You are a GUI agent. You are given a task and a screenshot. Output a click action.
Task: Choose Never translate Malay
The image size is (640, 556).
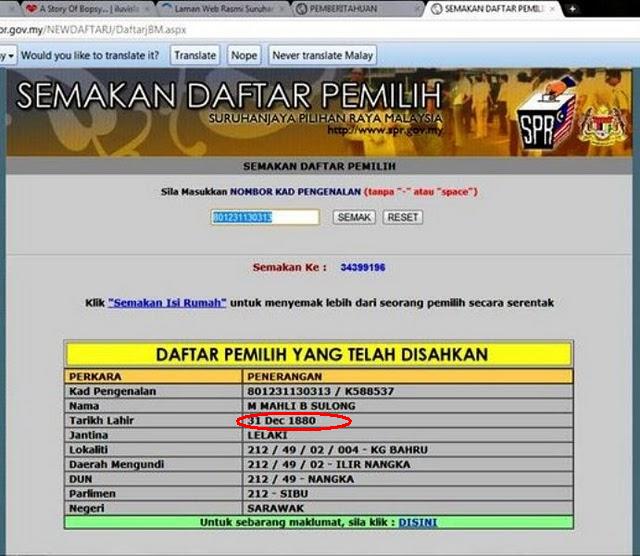click(x=322, y=55)
